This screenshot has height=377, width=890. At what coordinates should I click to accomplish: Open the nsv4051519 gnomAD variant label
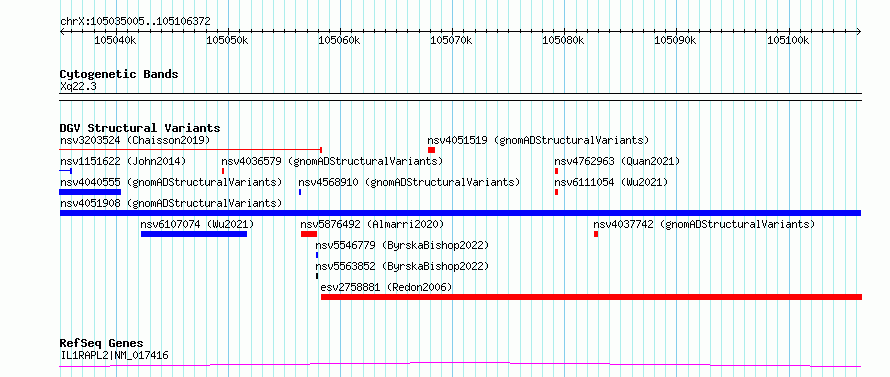coord(538,140)
